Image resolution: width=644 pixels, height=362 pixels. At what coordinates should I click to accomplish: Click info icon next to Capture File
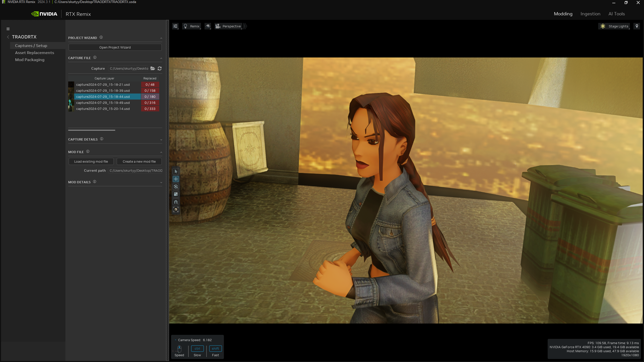95,58
